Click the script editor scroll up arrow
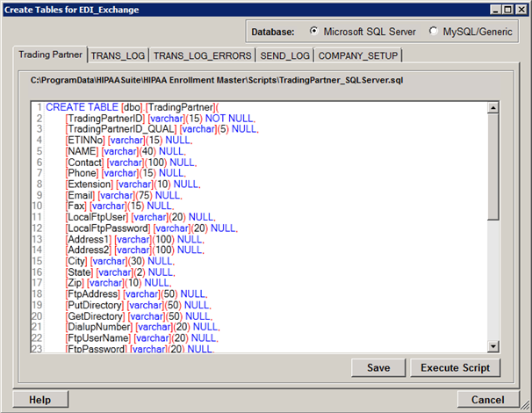 [492, 108]
